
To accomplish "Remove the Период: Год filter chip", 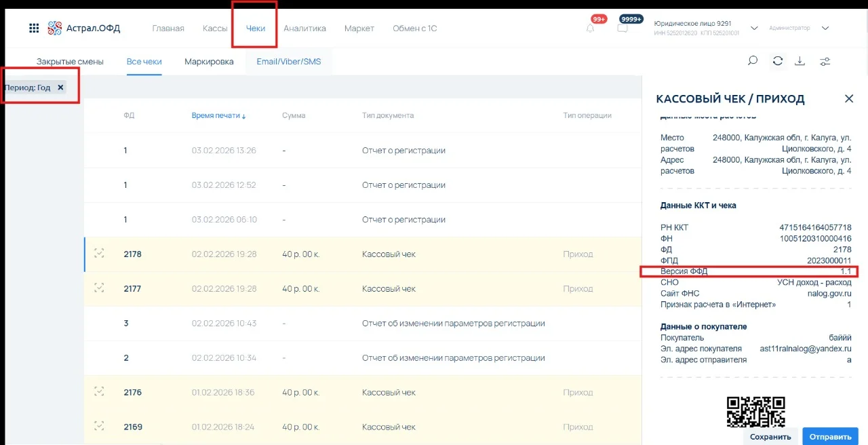I will (x=60, y=88).
